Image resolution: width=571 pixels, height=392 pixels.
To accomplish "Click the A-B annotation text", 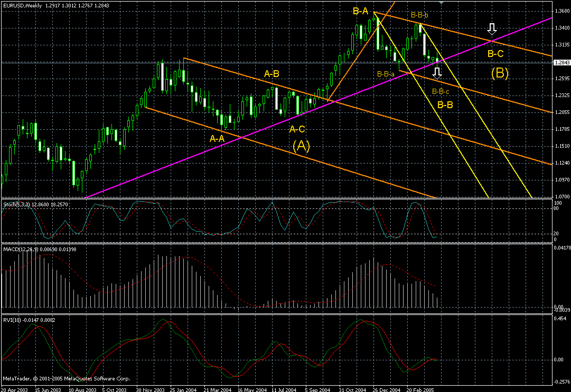I will pos(272,74).
